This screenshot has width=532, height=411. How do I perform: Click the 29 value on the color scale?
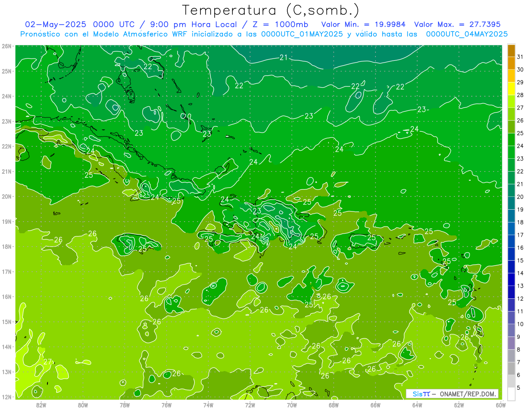coord(520,82)
